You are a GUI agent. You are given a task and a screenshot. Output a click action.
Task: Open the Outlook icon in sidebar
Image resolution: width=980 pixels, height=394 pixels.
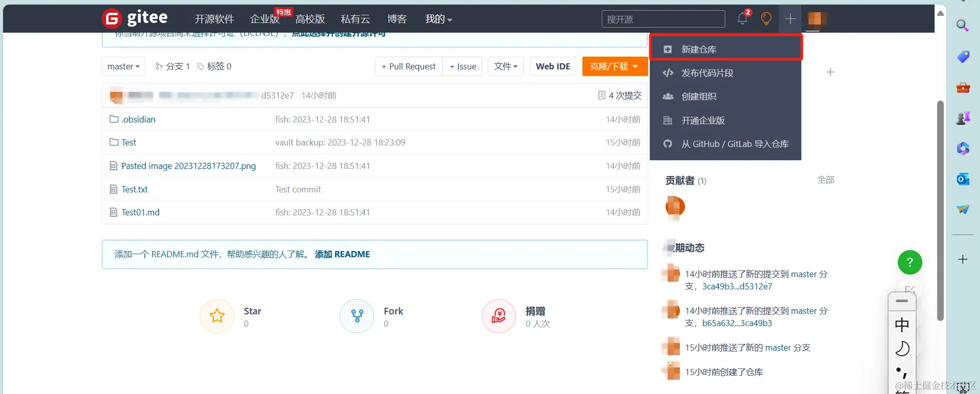pyautogui.click(x=963, y=179)
